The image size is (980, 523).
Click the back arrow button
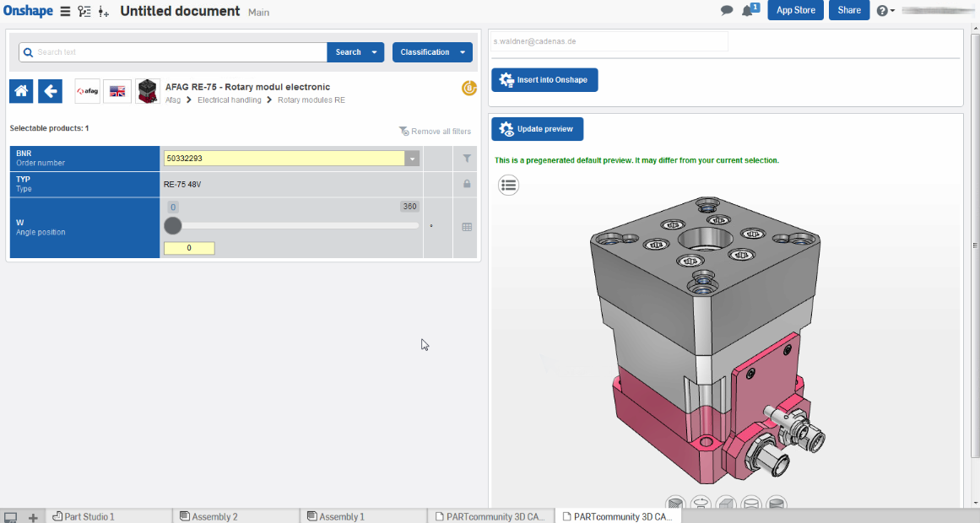tap(51, 91)
